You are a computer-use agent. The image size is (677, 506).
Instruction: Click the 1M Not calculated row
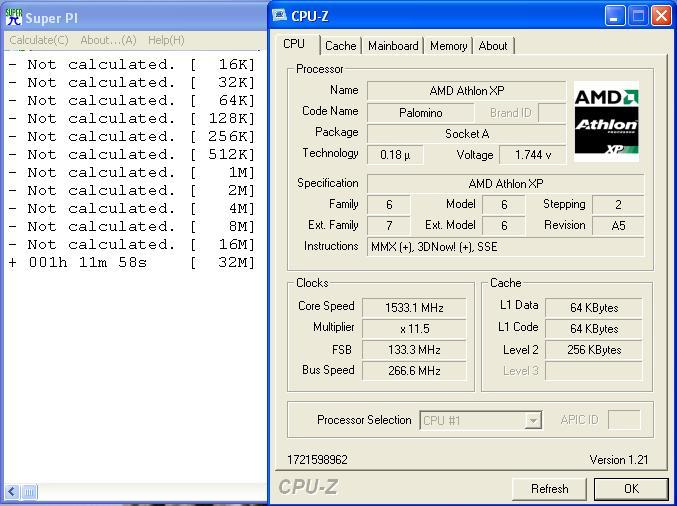coord(132,173)
